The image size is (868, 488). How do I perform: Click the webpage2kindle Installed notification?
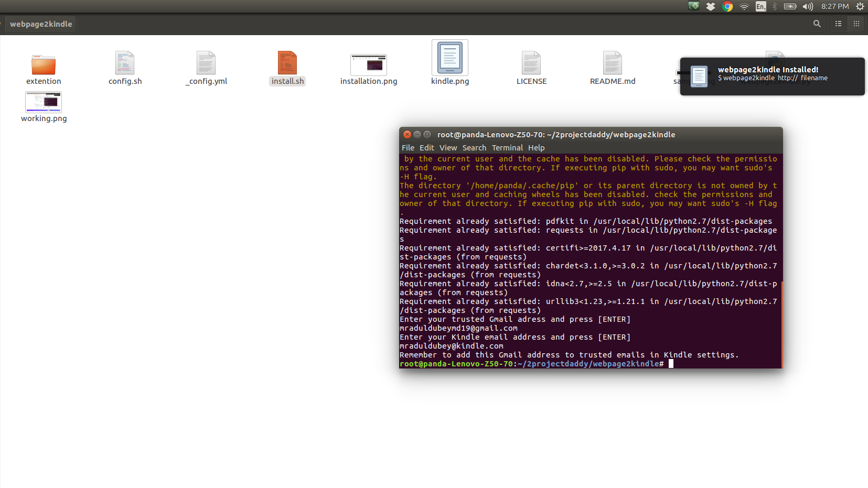pos(772,77)
